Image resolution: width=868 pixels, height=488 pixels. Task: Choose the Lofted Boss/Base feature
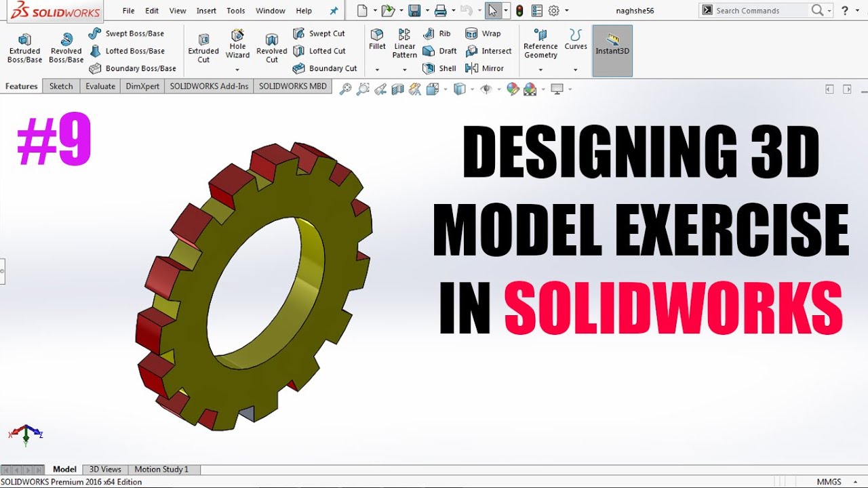(x=127, y=51)
